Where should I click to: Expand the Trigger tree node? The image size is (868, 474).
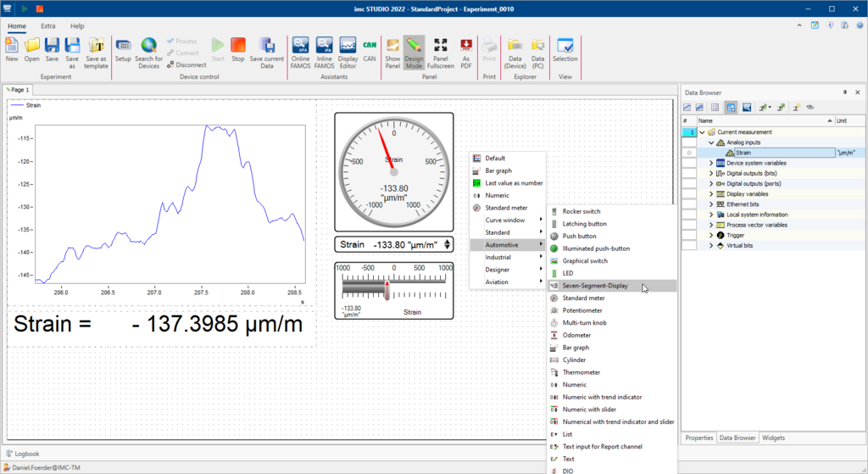pyautogui.click(x=711, y=235)
